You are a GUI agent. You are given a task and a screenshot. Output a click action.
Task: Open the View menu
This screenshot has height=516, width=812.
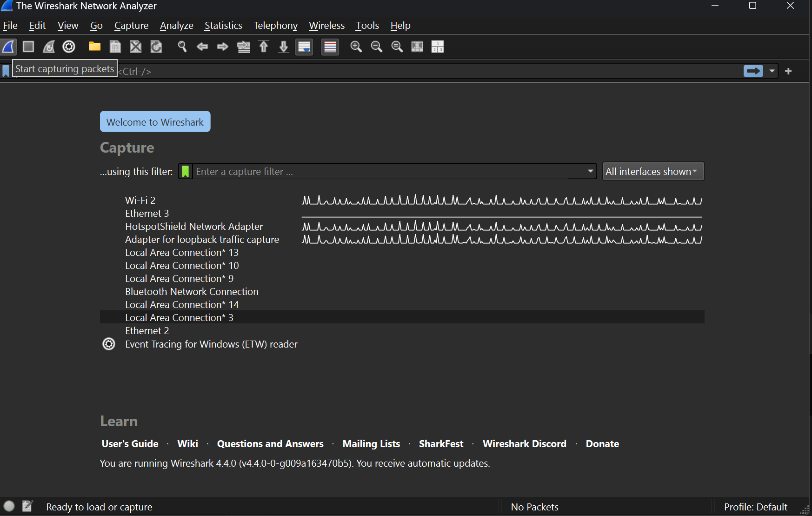tap(68, 26)
